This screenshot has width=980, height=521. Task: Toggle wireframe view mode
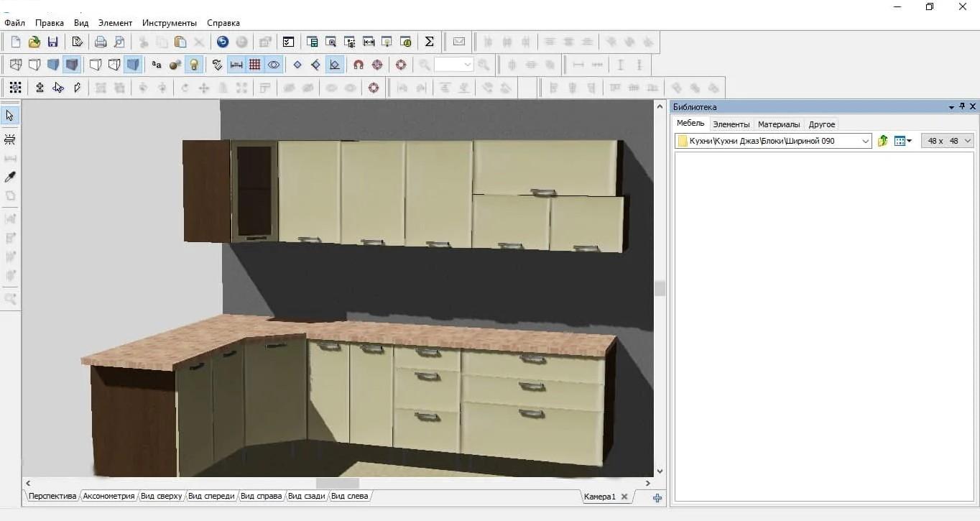tap(15, 65)
